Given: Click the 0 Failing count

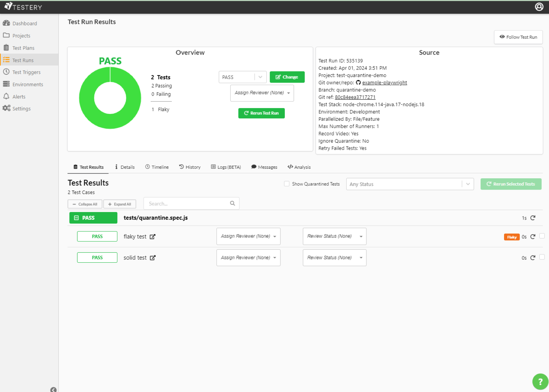Looking at the screenshot, I should (x=161, y=94).
